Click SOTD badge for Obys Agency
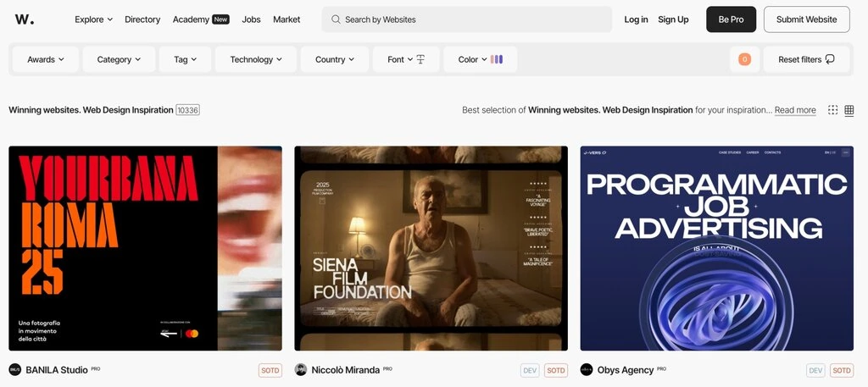868x387 pixels. pos(842,370)
